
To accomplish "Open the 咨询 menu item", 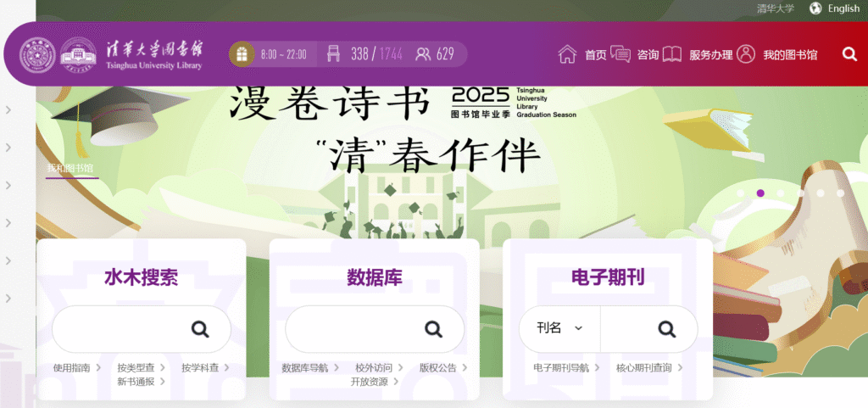I will tap(648, 55).
